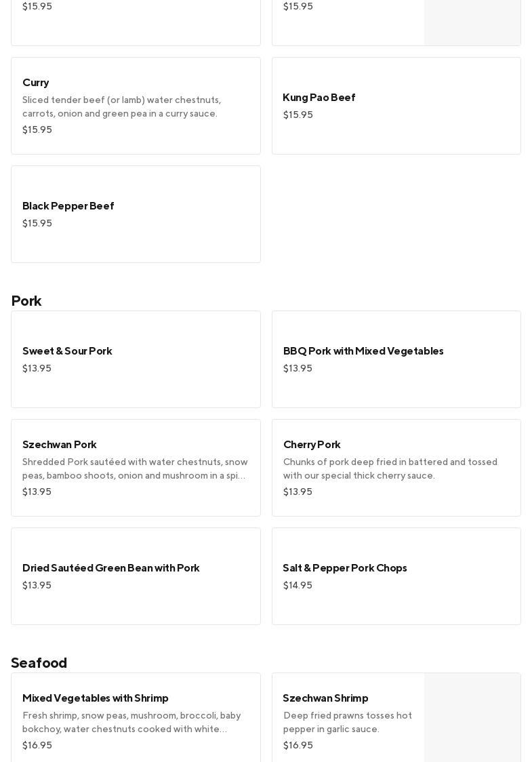Select the Szechwan Shrimp title

point(325,698)
